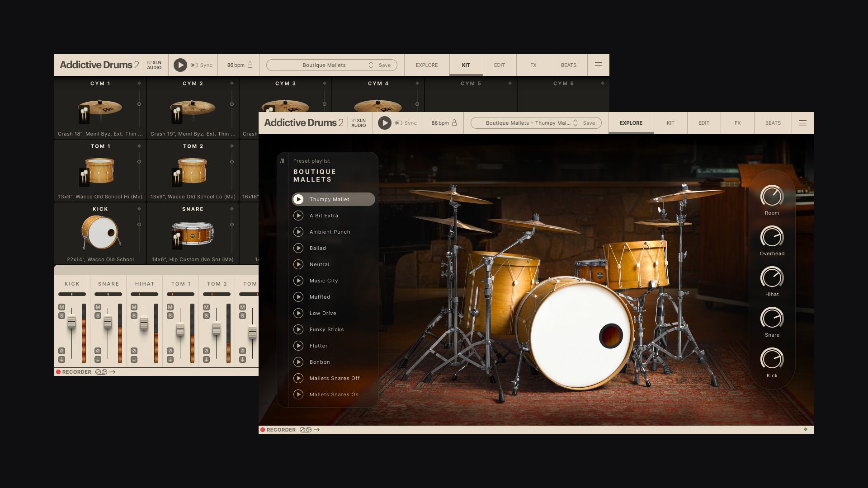Viewport: 868px width, 488px height.
Task: Click recorder export arrow in back window
Action: (113, 372)
